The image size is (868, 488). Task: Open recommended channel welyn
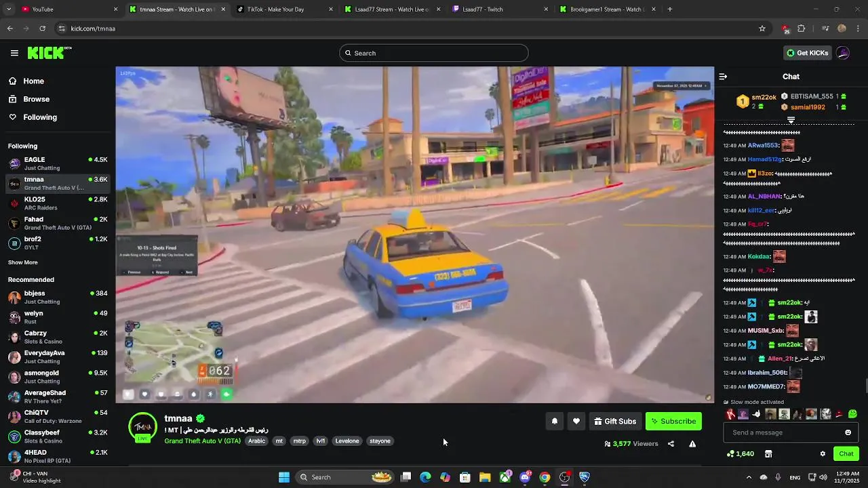58,317
